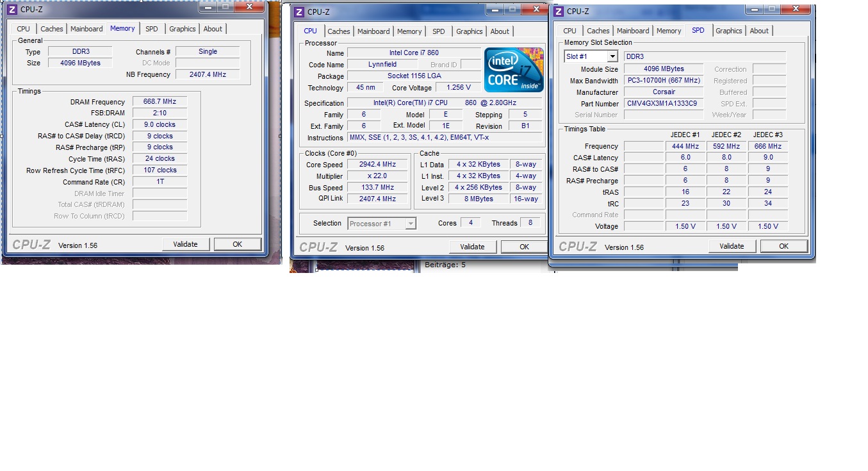
Task: Click the processor Name field Intel Core i7 860
Action: (414, 53)
